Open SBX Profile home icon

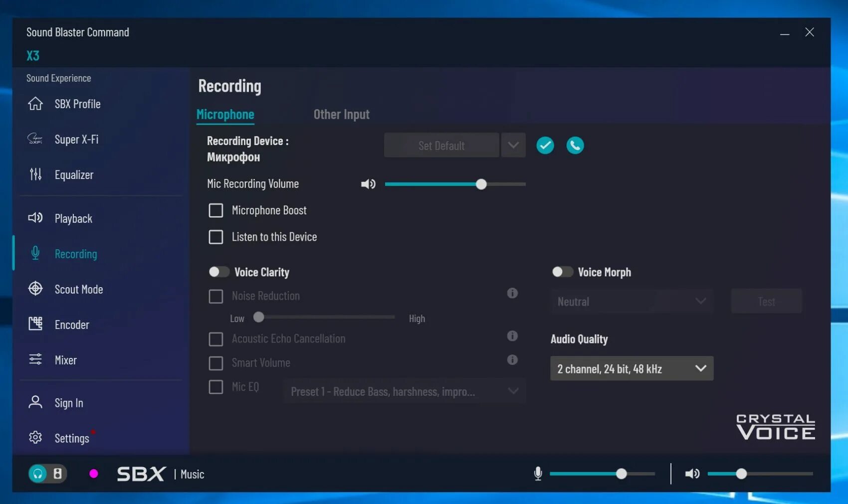click(35, 104)
